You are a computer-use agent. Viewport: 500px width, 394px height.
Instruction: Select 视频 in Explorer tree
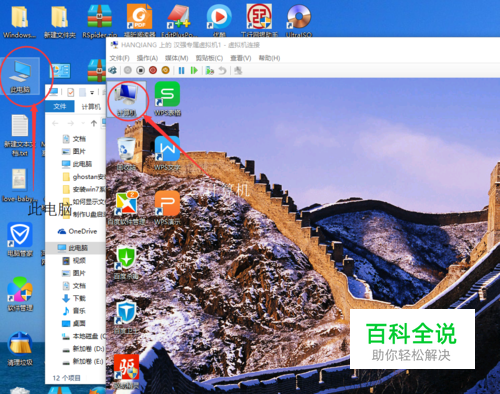(74, 260)
